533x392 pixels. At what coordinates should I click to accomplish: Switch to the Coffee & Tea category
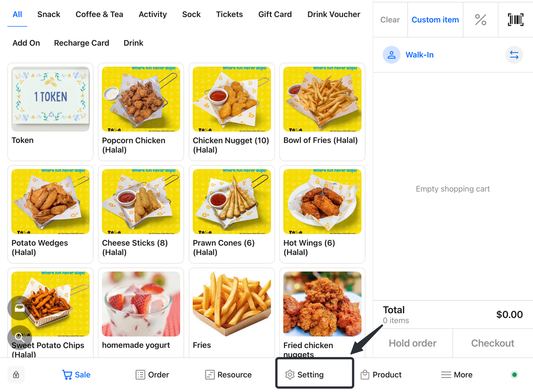(x=99, y=14)
